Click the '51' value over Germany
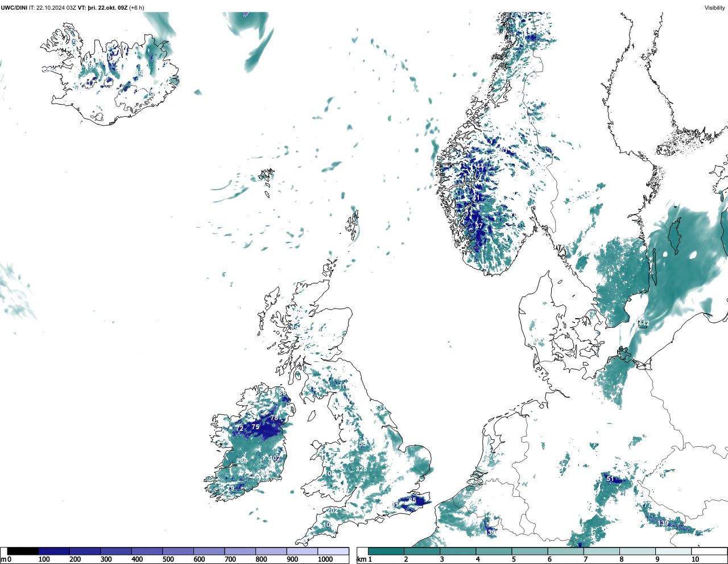Viewport: 728px width, 564px height. 610,479
